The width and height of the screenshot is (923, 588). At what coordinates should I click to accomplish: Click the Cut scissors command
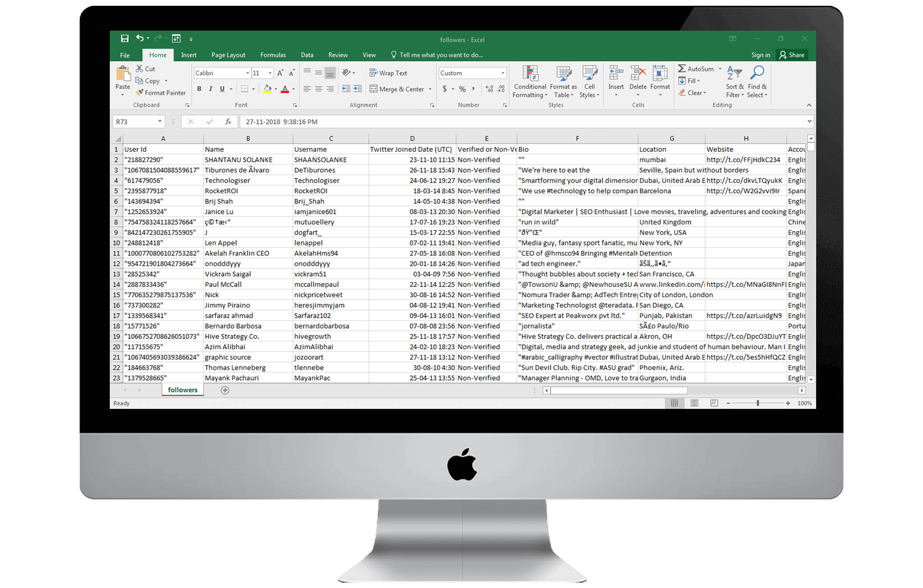(146, 69)
